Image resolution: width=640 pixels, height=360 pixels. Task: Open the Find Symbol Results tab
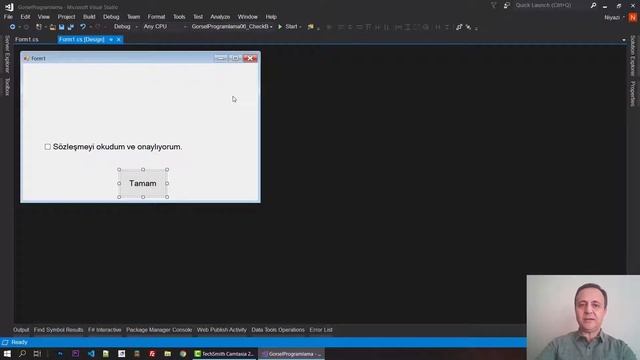pyautogui.click(x=58, y=330)
